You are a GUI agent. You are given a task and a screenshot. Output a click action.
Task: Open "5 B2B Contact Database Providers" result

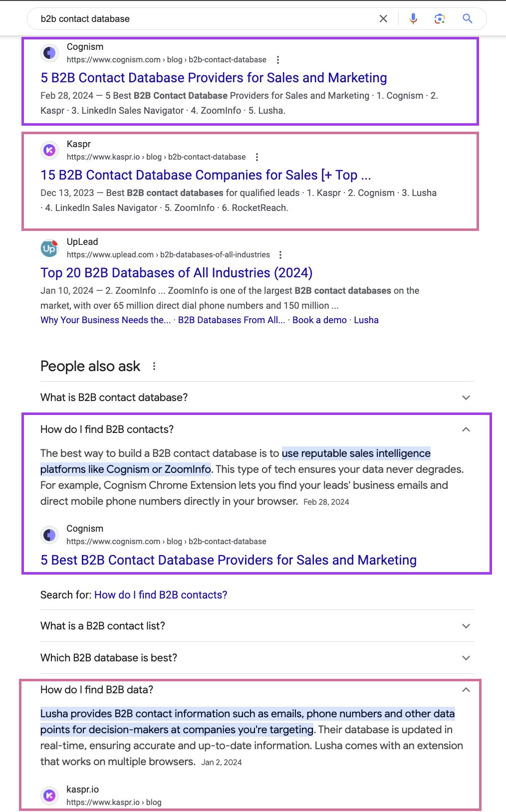coord(214,78)
